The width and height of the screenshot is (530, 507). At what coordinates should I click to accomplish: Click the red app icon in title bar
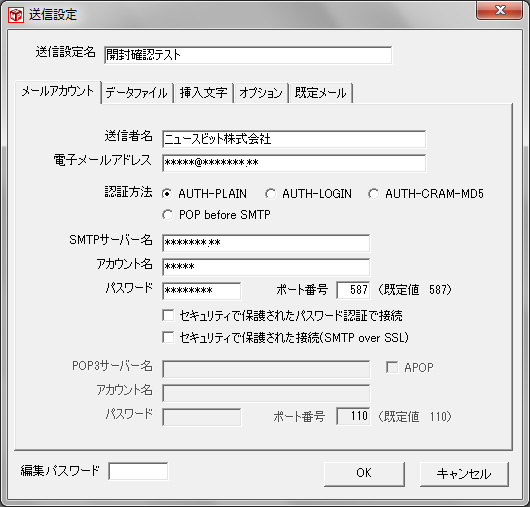16,15
